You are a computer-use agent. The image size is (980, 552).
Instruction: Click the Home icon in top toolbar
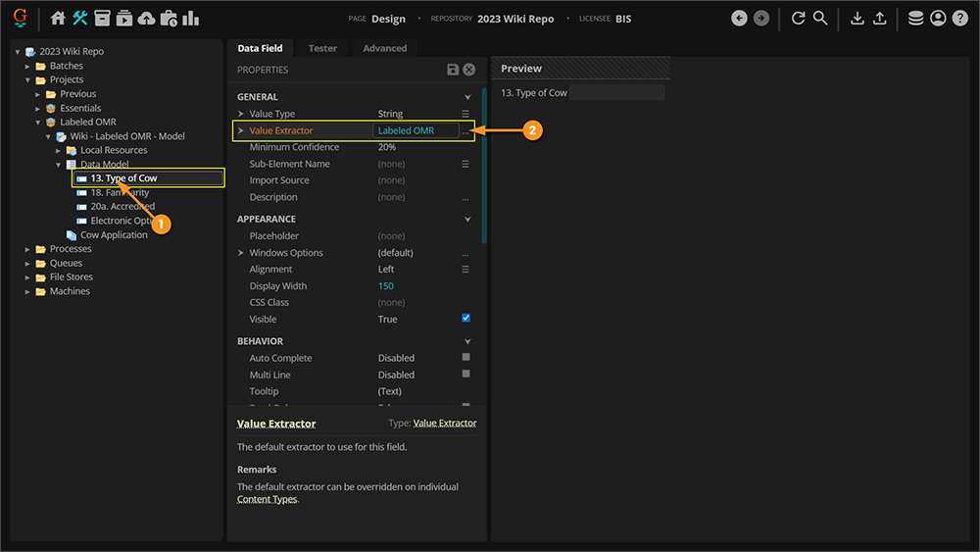tap(58, 19)
